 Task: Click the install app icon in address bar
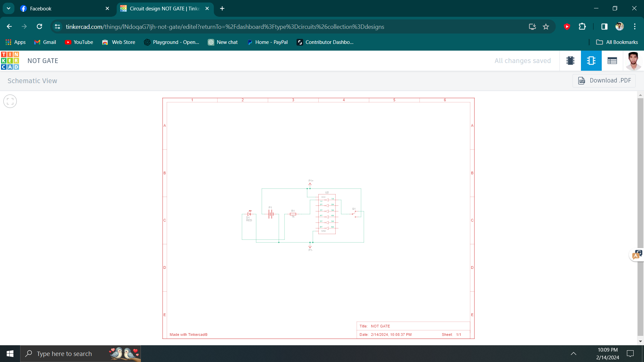click(532, 27)
